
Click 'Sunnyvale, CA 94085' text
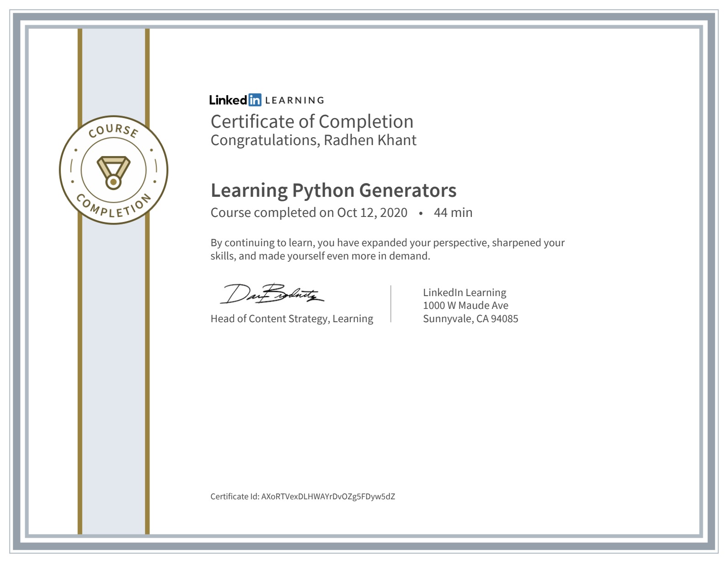pos(471,319)
